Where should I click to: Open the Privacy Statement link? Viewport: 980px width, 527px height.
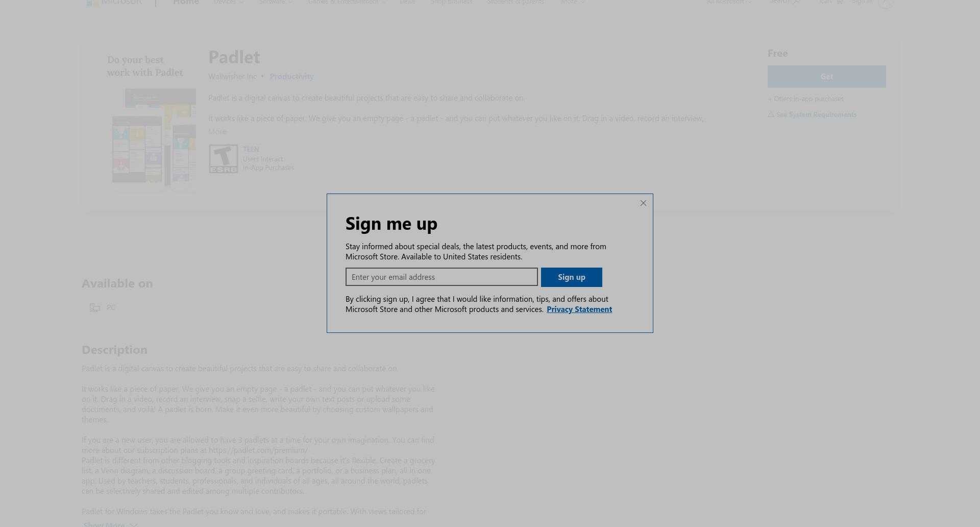579,309
